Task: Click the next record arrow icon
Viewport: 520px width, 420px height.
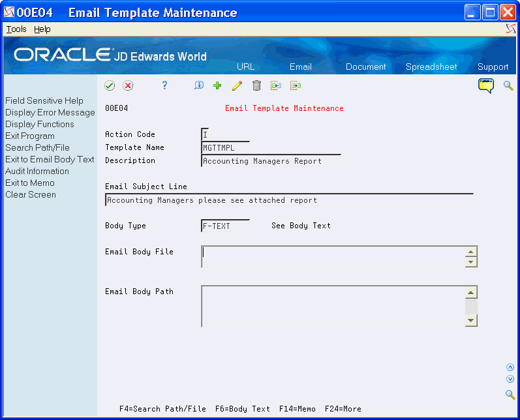Action: pyautogui.click(x=296, y=85)
